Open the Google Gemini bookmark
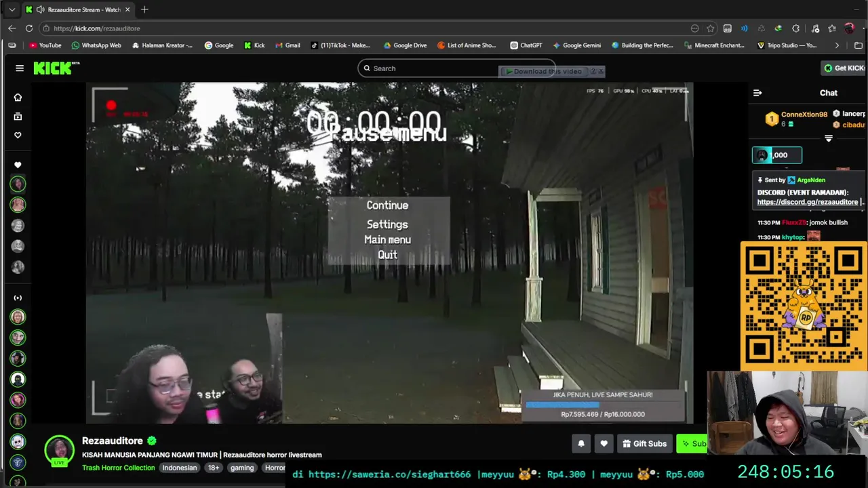The image size is (868, 488). [576, 45]
